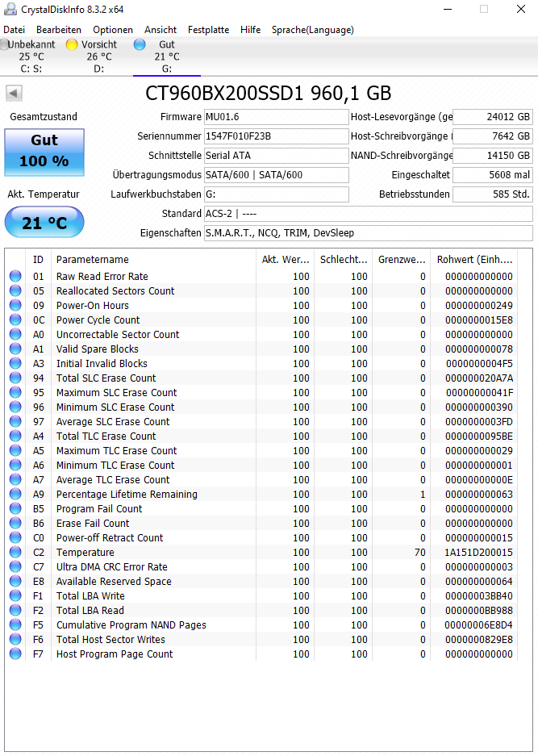Click the Firmware field MU01.6
Viewport: 538px width, 756px height.
tap(276, 117)
